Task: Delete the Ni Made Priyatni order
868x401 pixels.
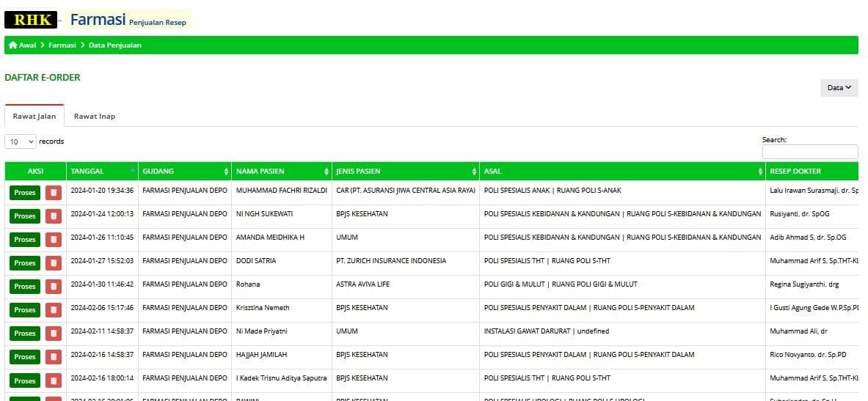Action: pyautogui.click(x=54, y=334)
